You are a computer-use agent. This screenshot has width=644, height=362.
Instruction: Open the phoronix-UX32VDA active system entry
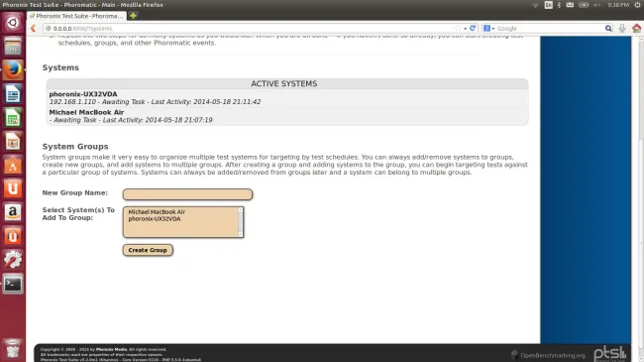[83, 94]
